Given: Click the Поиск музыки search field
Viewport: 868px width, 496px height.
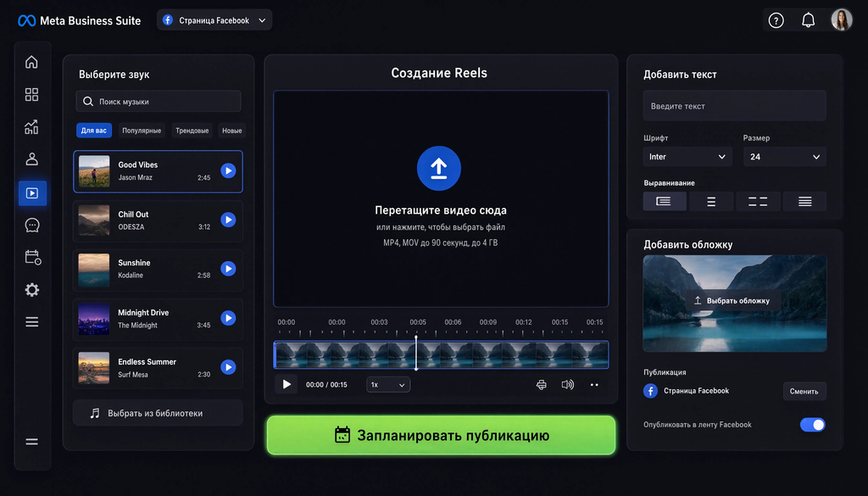Looking at the screenshot, I should [x=159, y=102].
